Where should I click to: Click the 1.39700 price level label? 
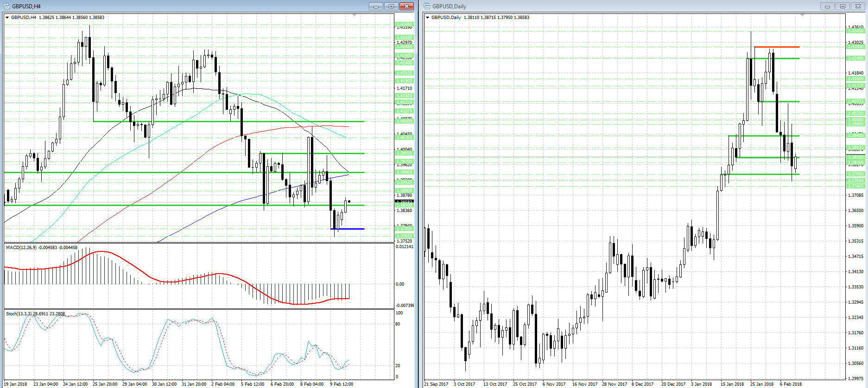(404, 162)
